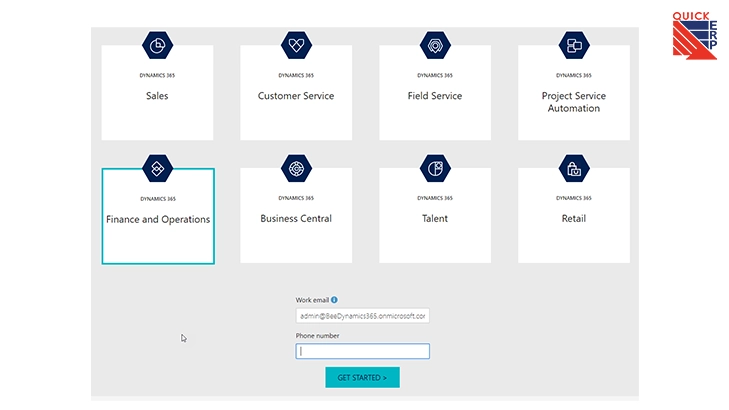The height and width of the screenshot is (410, 729).
Task: Click the Sales hexagon icon
Action: [157, 45]
